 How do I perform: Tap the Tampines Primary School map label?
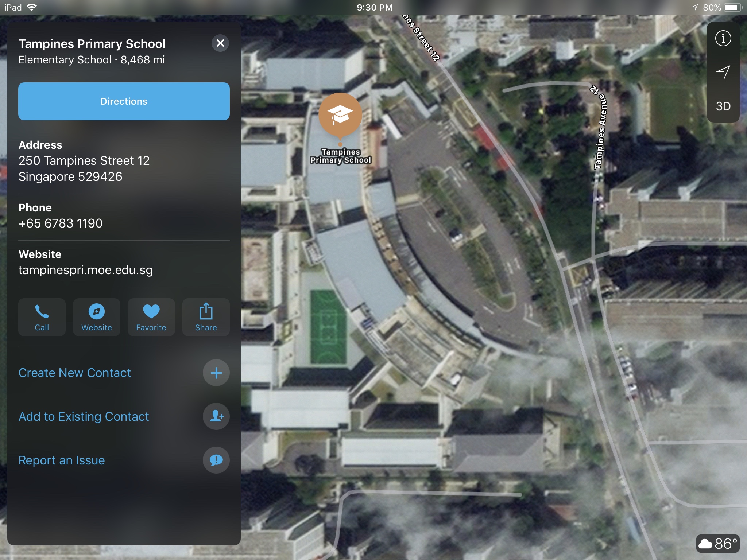point(341,156)
